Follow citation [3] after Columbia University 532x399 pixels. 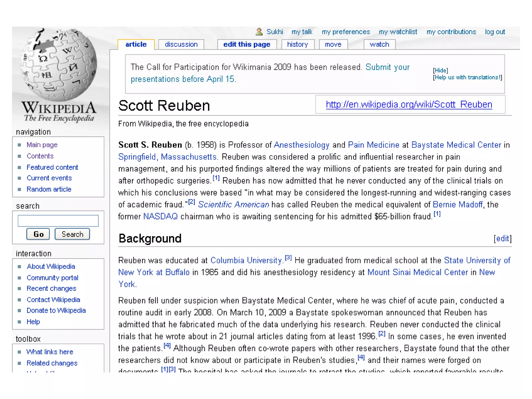tap(288, 258)
